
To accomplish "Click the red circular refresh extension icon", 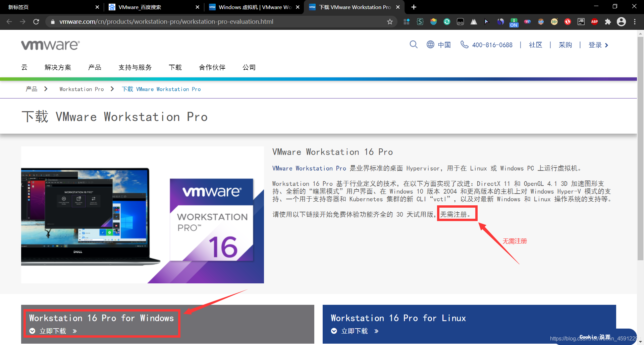I will (568, 22).
